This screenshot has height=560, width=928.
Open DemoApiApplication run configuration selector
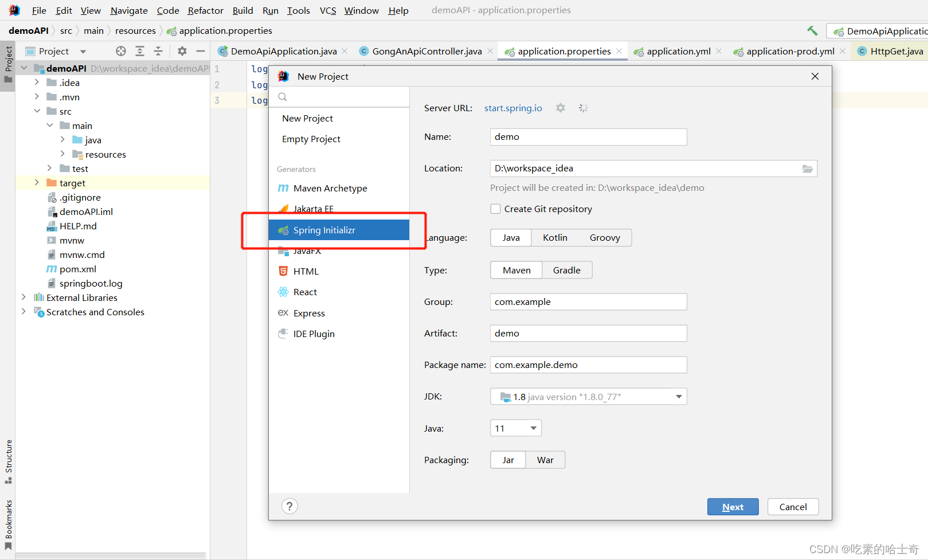(x=877, y=31)
